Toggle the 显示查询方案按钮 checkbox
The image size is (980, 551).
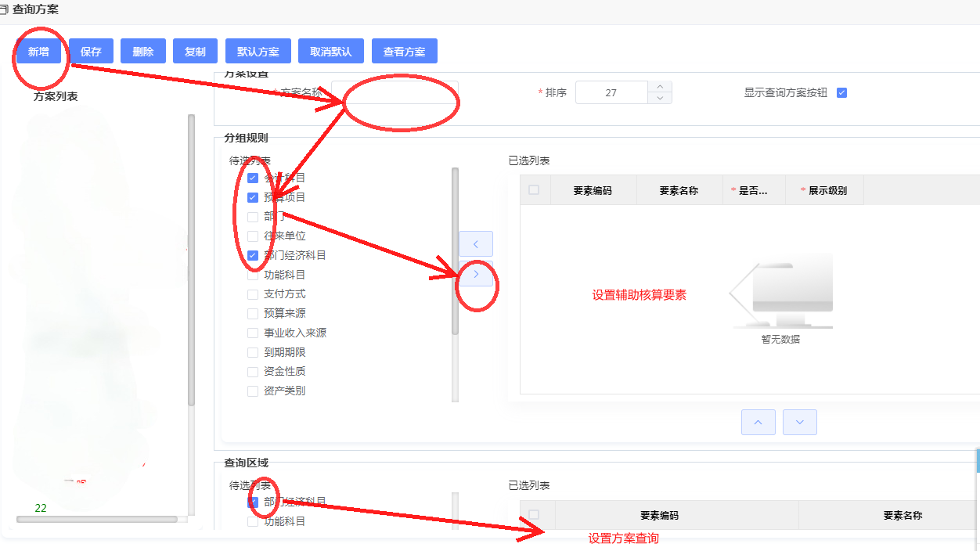coord(842,92)
